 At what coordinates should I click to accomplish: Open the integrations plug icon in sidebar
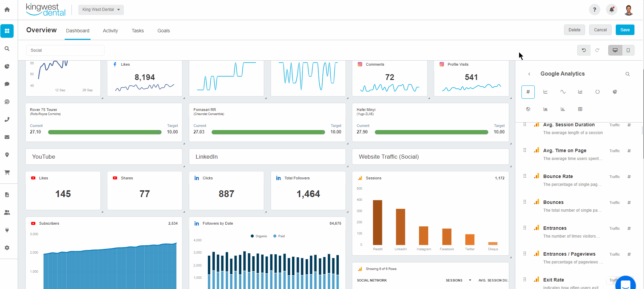click(x=7, y=230)
